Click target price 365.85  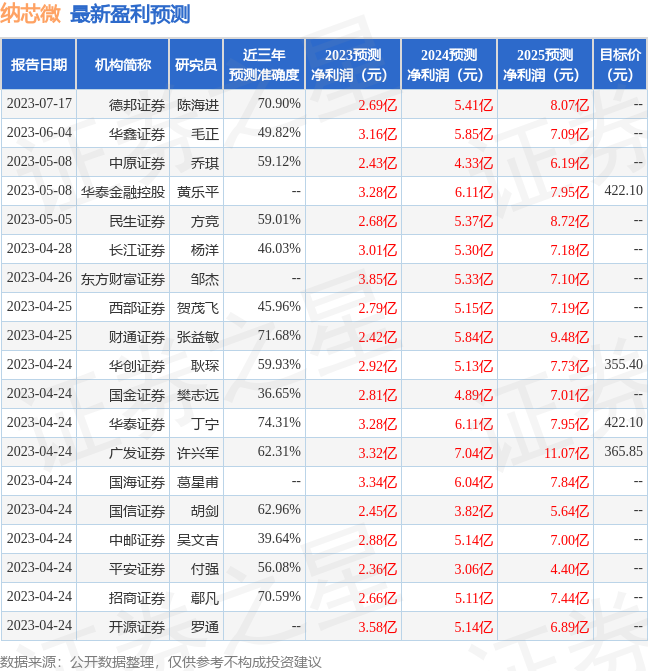point(623,451)
